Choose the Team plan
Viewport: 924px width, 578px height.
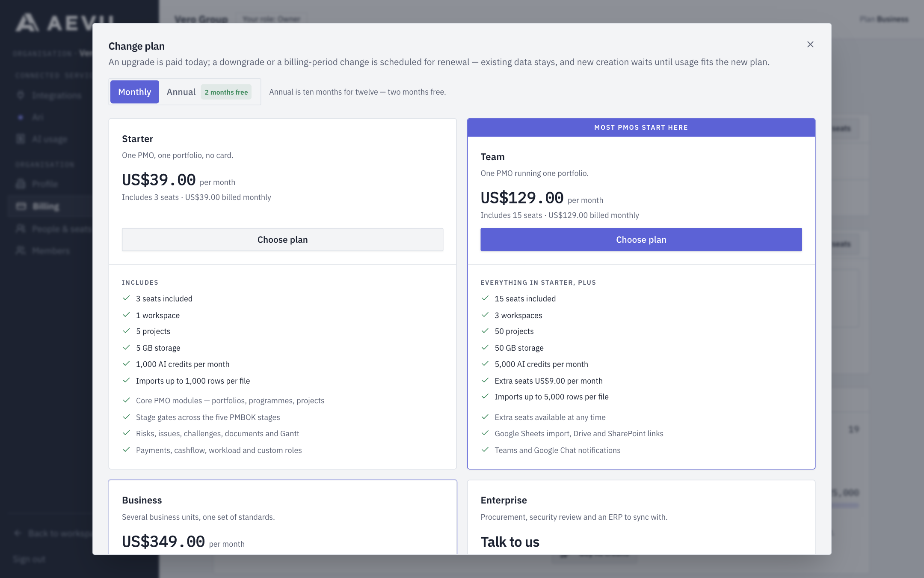pyautogui.click(x=641, y=240)
